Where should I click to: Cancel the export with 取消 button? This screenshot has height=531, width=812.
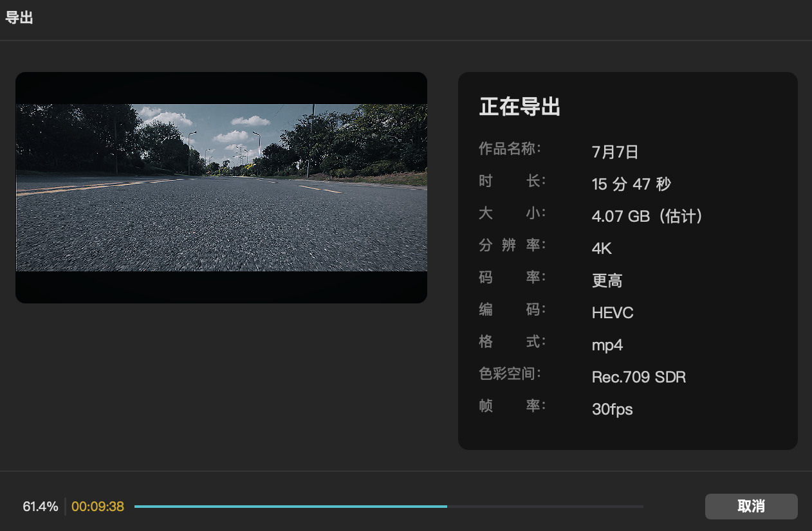click(751, 507)
